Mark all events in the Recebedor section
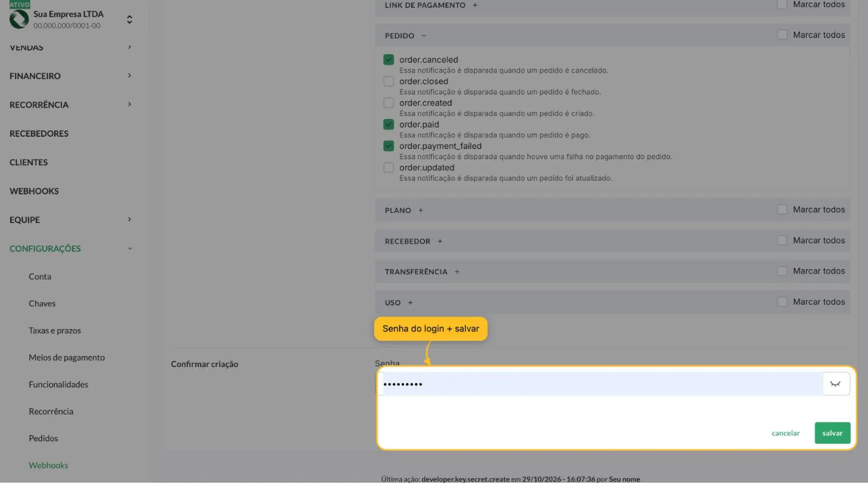 point(782,240)
